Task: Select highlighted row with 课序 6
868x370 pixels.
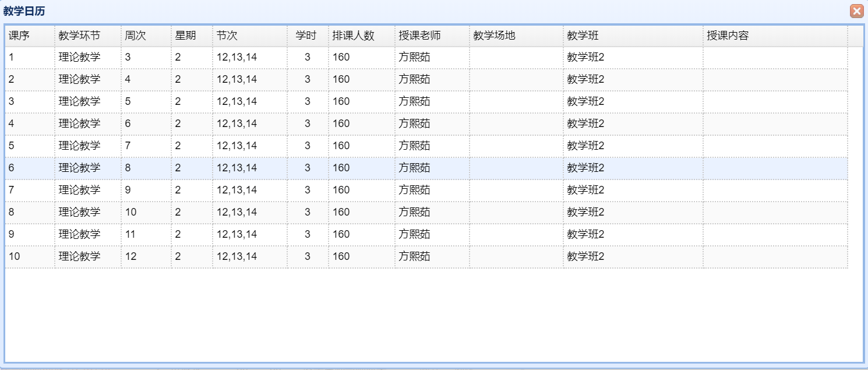Action: 426,168
